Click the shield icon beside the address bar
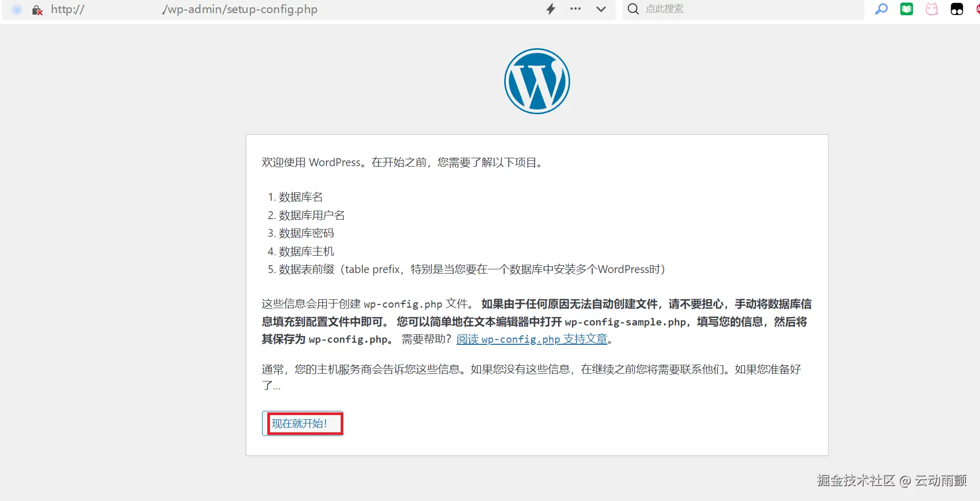The image size is (980, 501). pyautogui.click(x=17, y=9)
